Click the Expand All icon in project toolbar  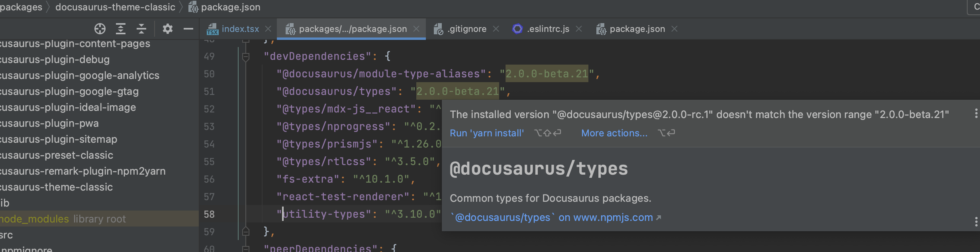(121, 29)
